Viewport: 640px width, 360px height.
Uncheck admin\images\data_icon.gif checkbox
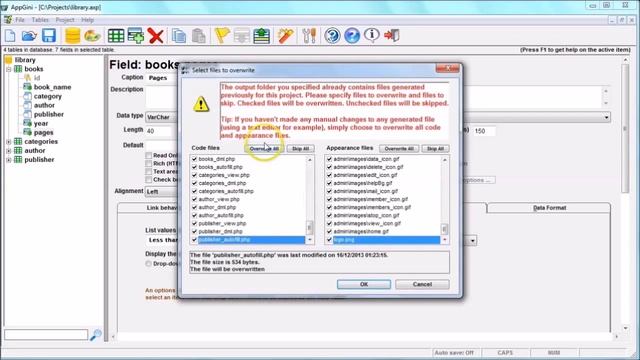[x=329, y=159]
